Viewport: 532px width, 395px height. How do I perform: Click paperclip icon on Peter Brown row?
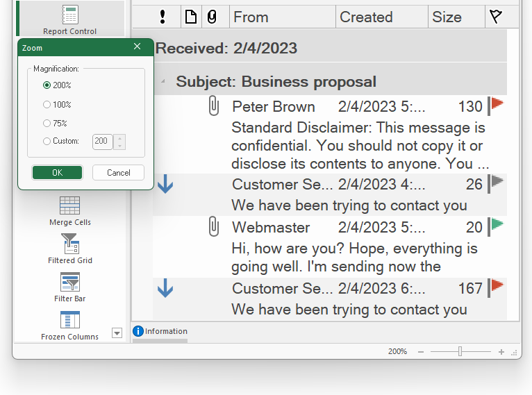coord(213,106)
